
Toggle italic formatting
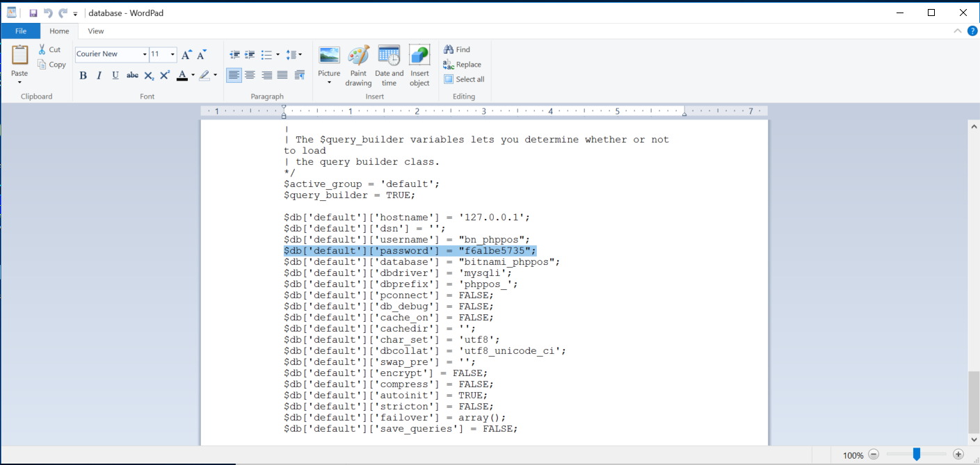click(99, 75)
